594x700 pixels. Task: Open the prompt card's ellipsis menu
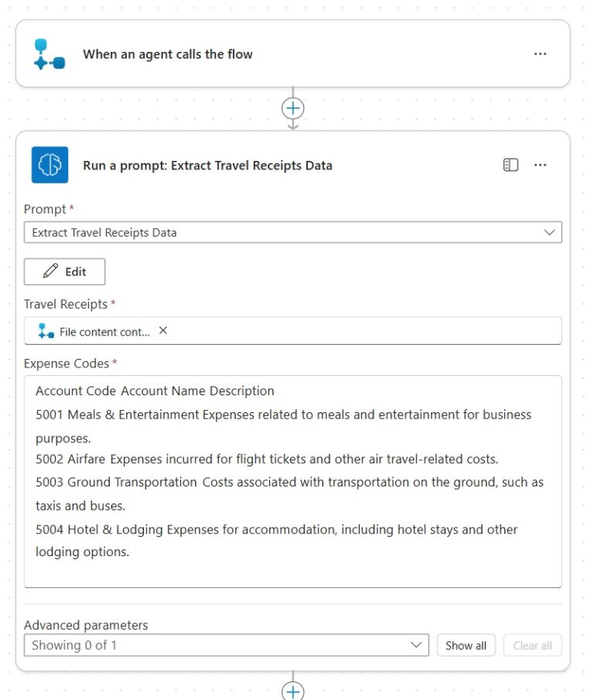coord(540,164)
